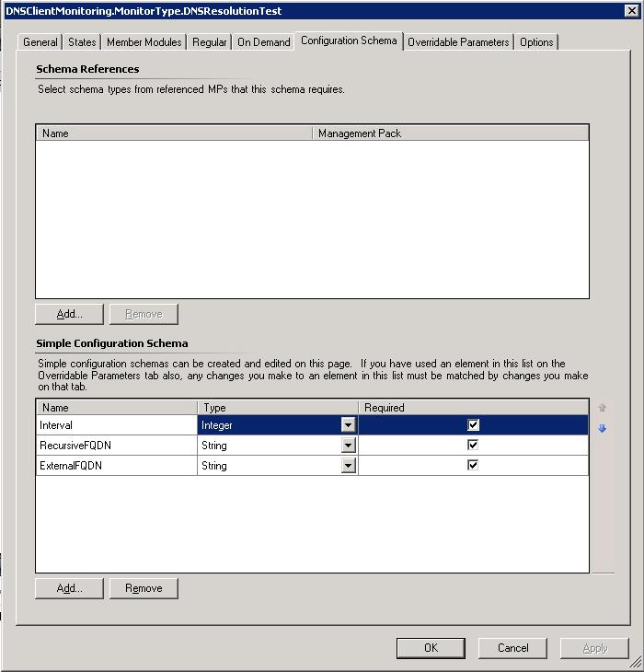
Task: Open the ExternalFQDN Type dropdown
Action: 348,466
